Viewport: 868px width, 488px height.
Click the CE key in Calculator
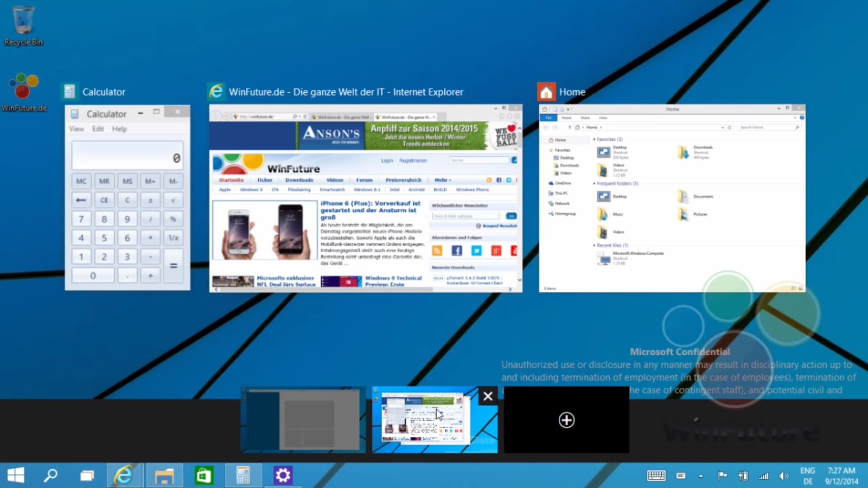click(104, 200)
